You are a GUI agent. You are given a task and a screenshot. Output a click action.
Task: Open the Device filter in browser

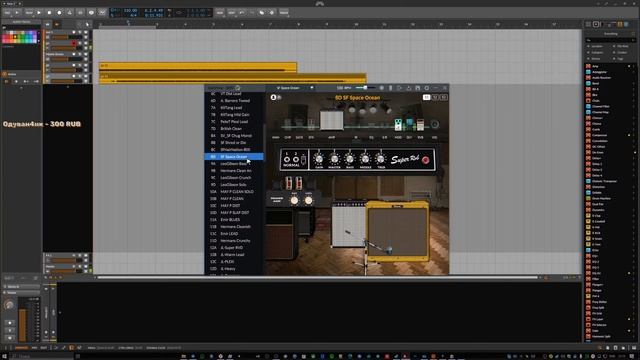(597, 59)
